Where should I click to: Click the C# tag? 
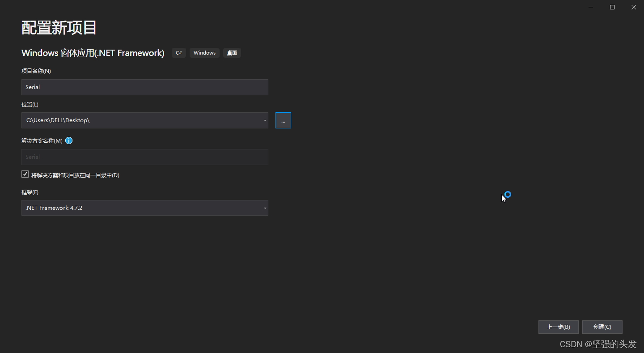click(179, 53)
